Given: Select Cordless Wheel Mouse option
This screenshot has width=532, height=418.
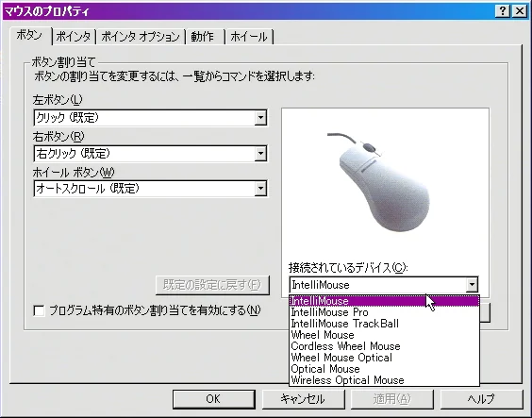Looking at the screenshot, I should pos(384,346).
